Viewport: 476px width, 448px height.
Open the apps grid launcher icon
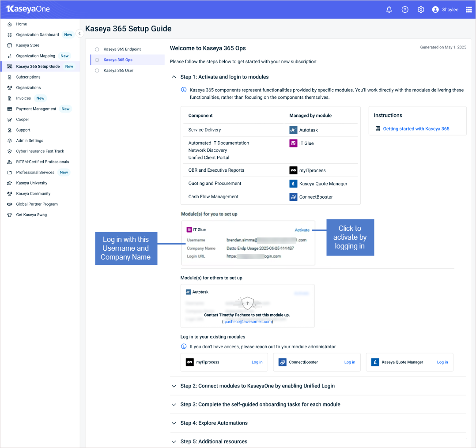pos(469,9)
